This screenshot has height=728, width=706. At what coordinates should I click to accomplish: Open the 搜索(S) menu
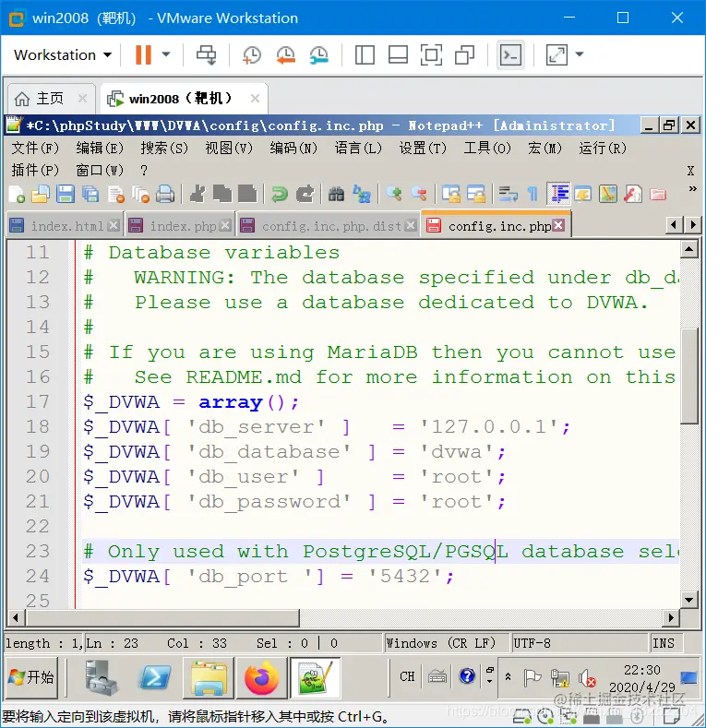[164, 149]
